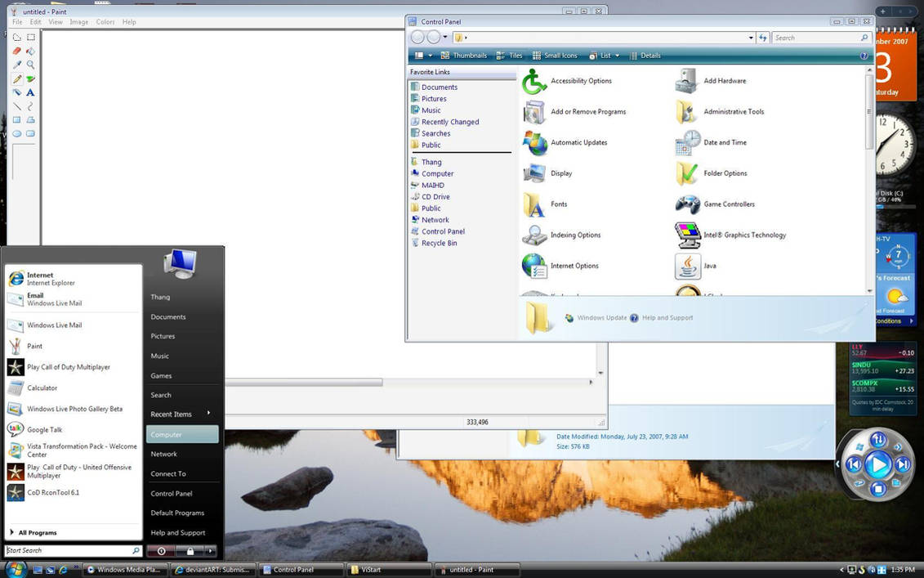This screenshot has height=578, width=924.
Task: Select the Eraser tool in Paint
Action: pos(17,51)
